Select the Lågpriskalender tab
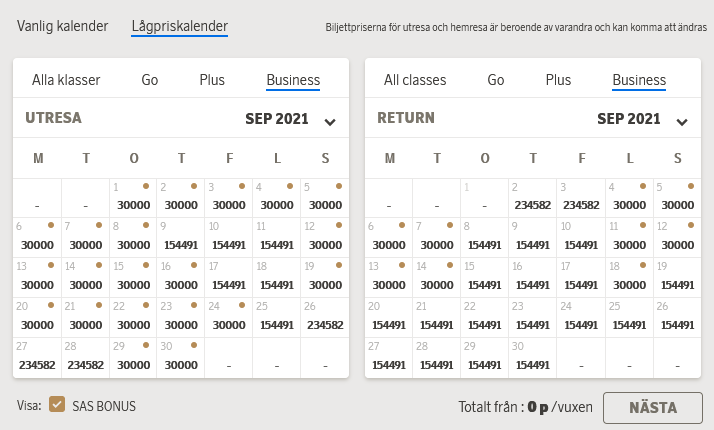714x430 pixels. tap(180, 26)
